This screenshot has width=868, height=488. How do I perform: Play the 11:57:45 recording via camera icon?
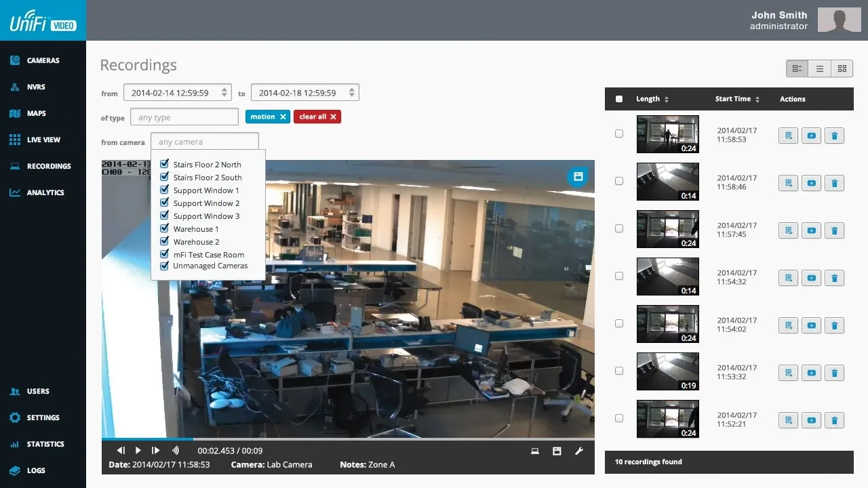[811, 230]
